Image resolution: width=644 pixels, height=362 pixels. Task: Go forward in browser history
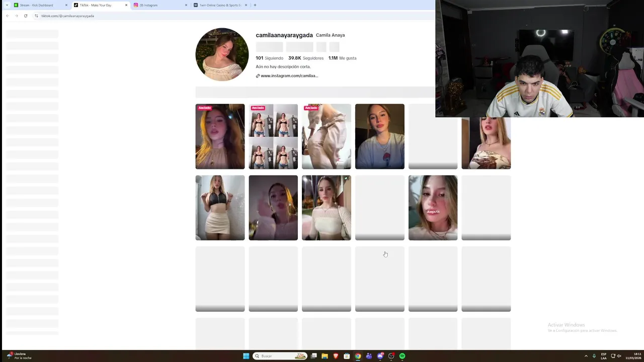point(16,16)
